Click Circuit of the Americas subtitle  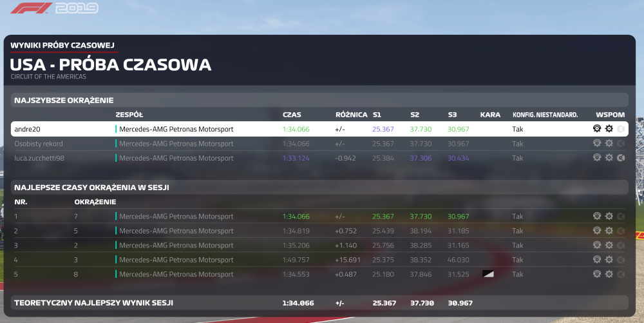click(x=48, y=77)
